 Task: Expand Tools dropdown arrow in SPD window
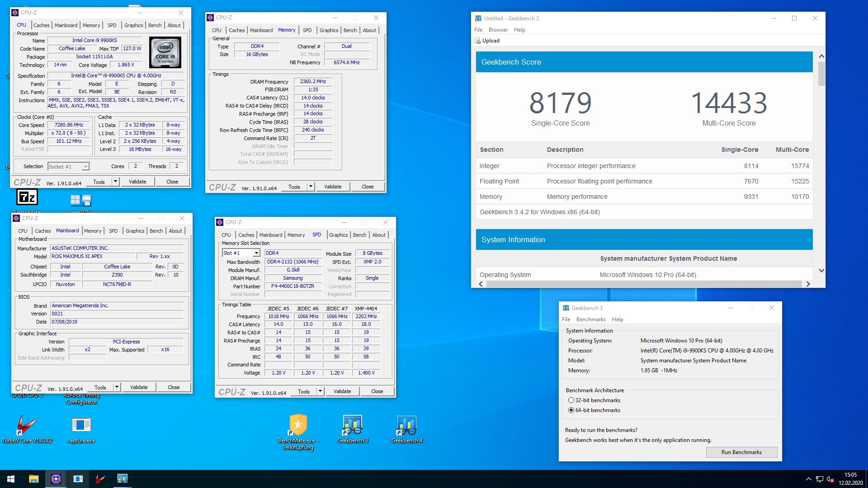[x=320, y=391]
